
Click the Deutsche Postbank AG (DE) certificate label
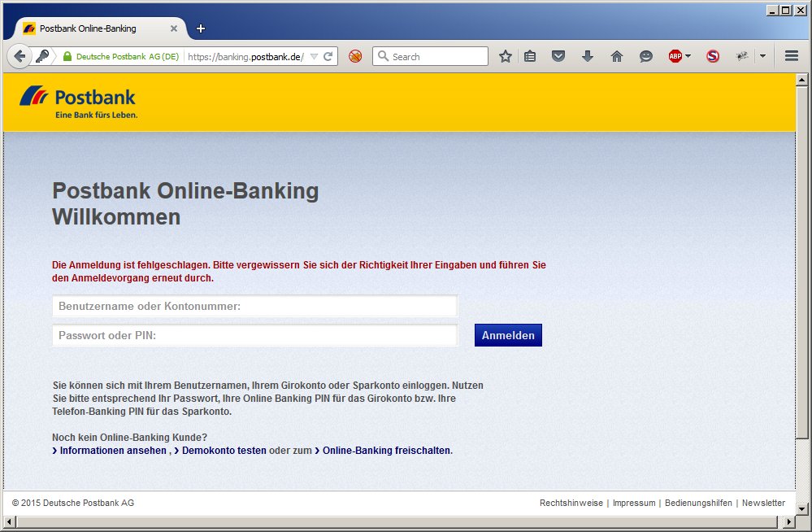pos(128,56)
